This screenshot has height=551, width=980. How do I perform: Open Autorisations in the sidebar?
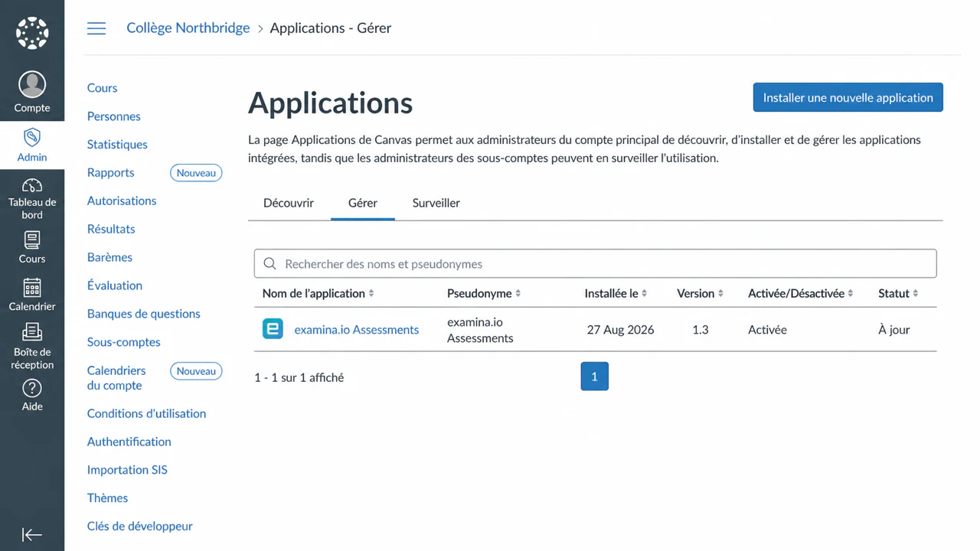pos(122,201)
